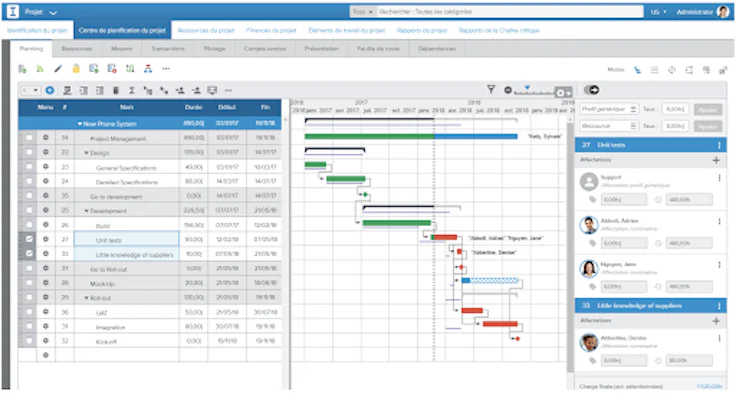Open the US language dropdown
The image size is (736, 394).
[x=659, y=12]
